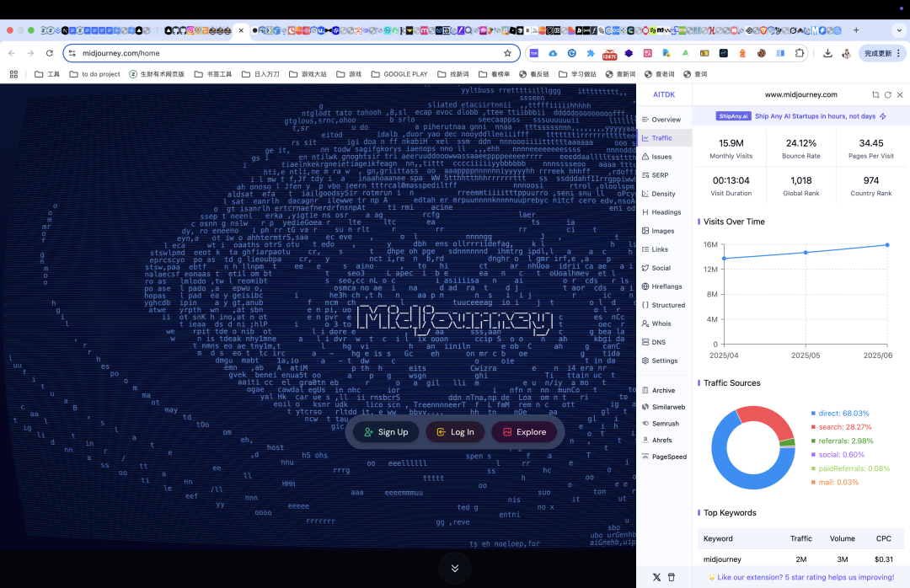Go to the Headings section

[661, 212]
